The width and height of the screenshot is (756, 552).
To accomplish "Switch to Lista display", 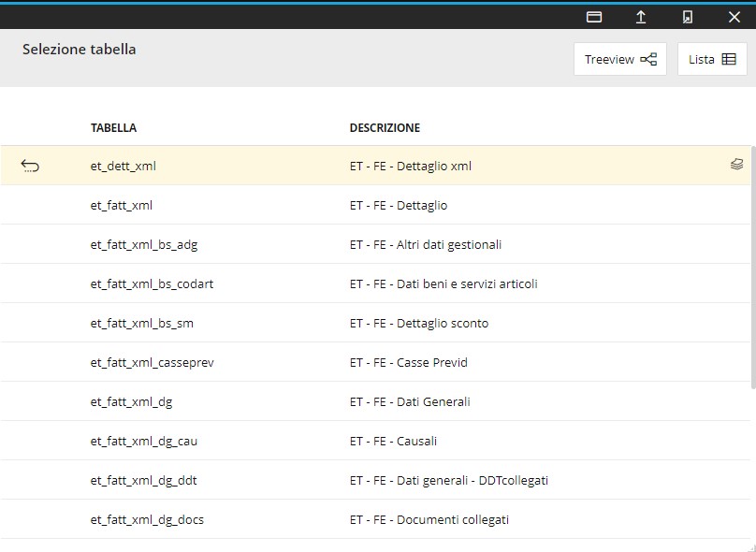I will [x=712, y=59].
